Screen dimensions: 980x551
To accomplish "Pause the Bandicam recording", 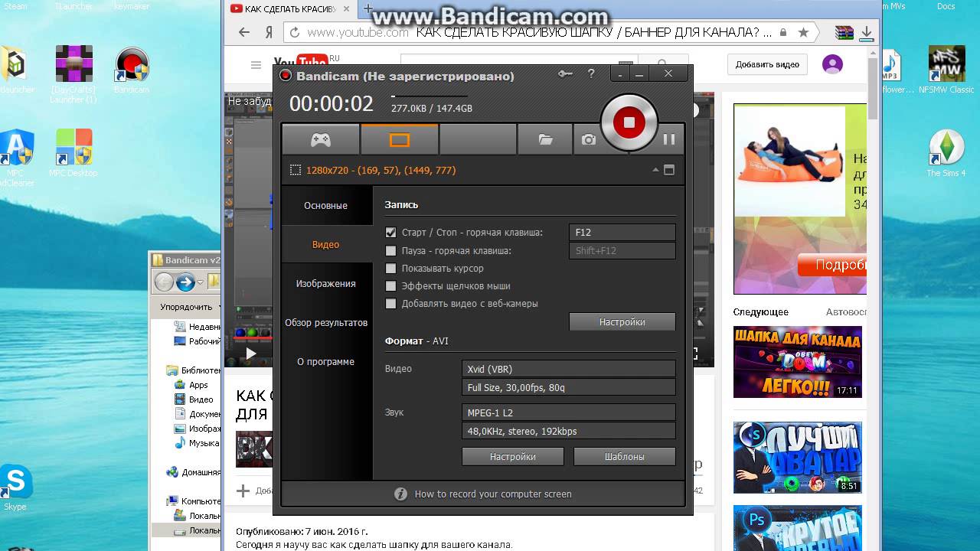I will pyautogui.click(x=668, y=139).
